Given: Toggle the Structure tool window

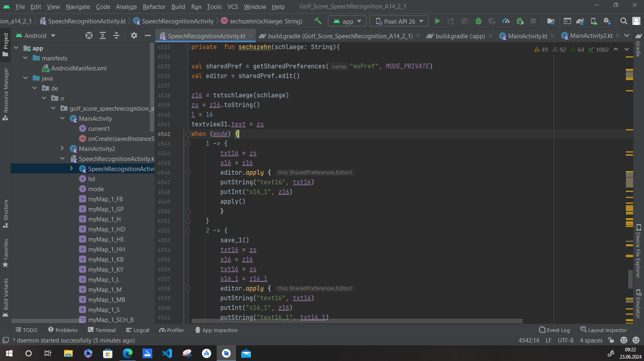Looking at the screenshot, I should coord(6,213).
